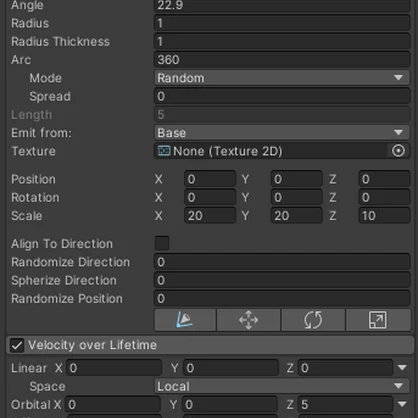Viewport: 418px width, 418px height.
Task: Open Texture 2D object picker circle icon
Action: click(x=398, y=151)
